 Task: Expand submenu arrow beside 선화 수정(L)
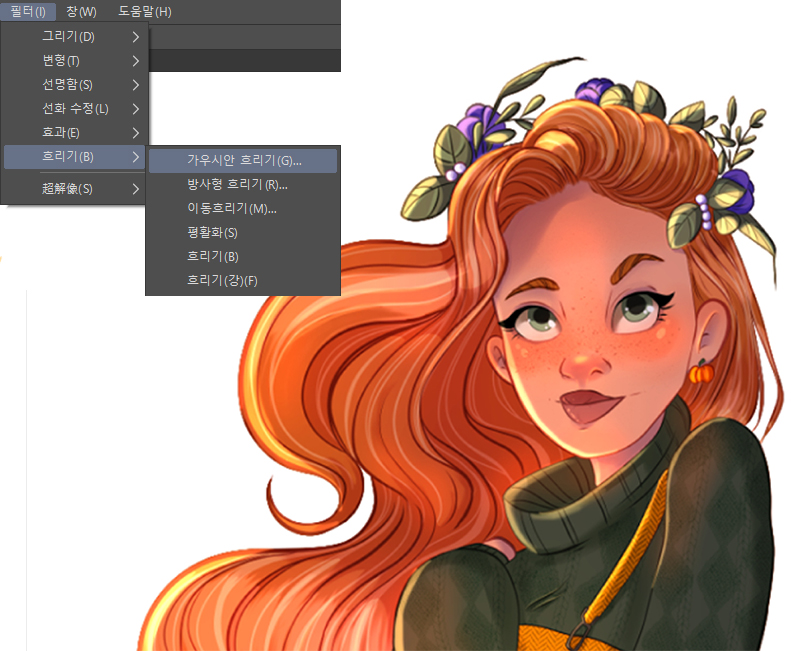pos(136,109)
